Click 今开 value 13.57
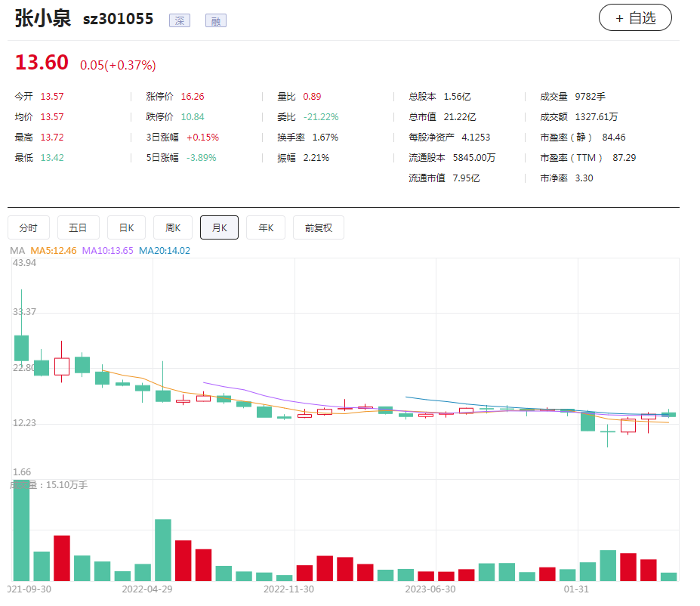 52,97
